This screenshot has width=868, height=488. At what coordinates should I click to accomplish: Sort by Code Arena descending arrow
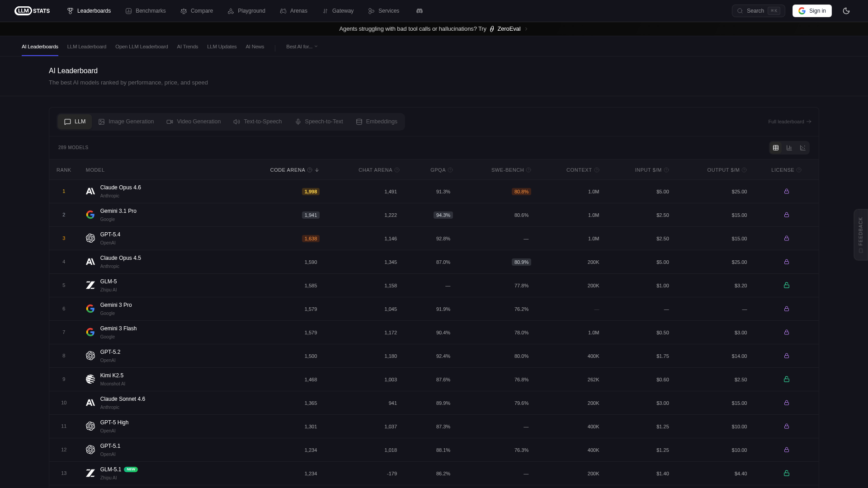click(317, 170)
